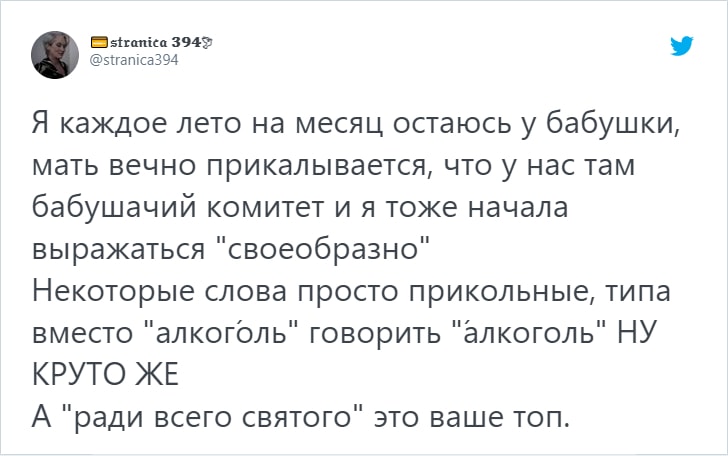
Task: Click "алкоголь" accented on the first а
Action: tap(529, 332)
